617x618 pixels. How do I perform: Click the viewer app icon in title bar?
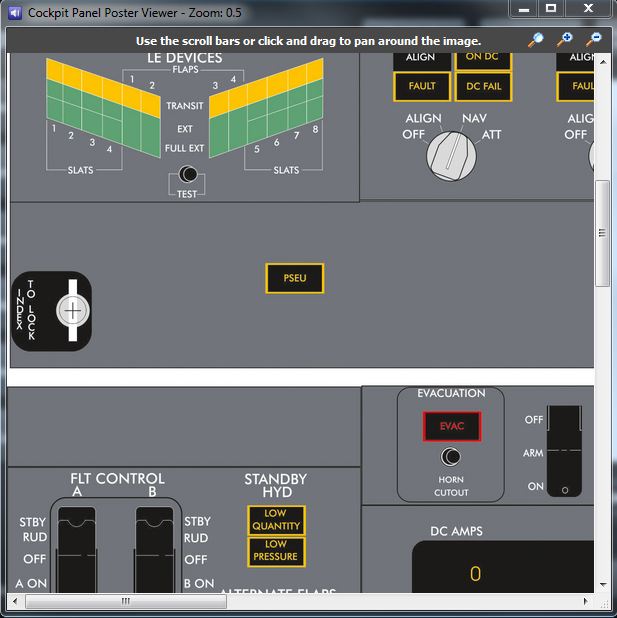tap(15, 13)
